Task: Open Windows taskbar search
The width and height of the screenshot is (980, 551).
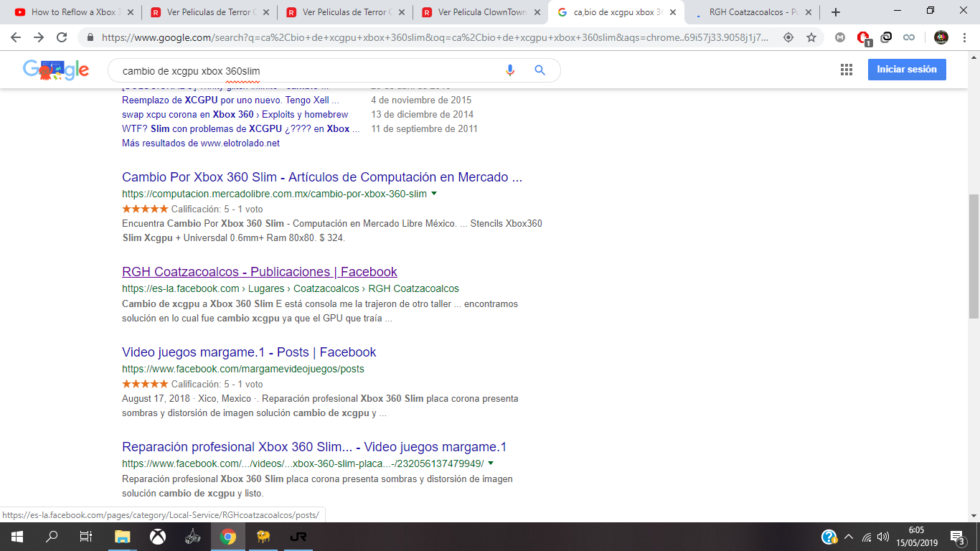Action: 52,537
